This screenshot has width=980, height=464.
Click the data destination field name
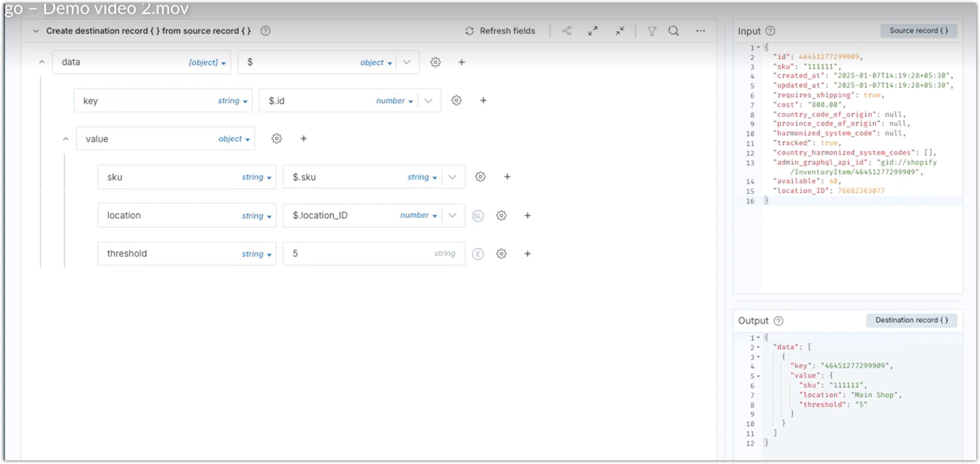71,62
